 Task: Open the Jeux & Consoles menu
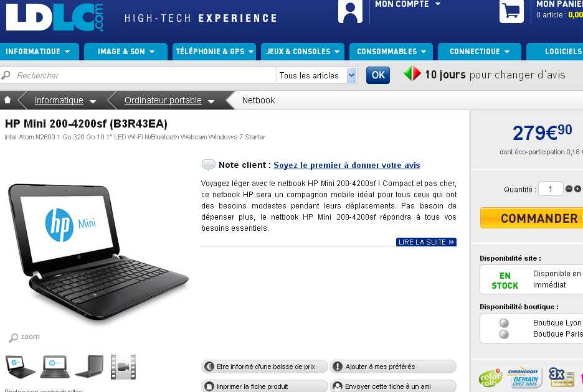click(x=303, y=52)
